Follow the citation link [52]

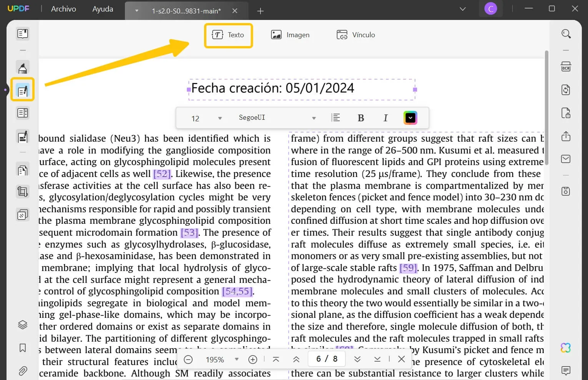click(162, 174)
